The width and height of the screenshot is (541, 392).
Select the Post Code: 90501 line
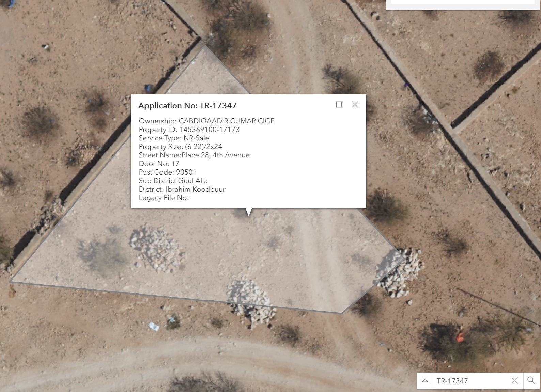(167, 172)
